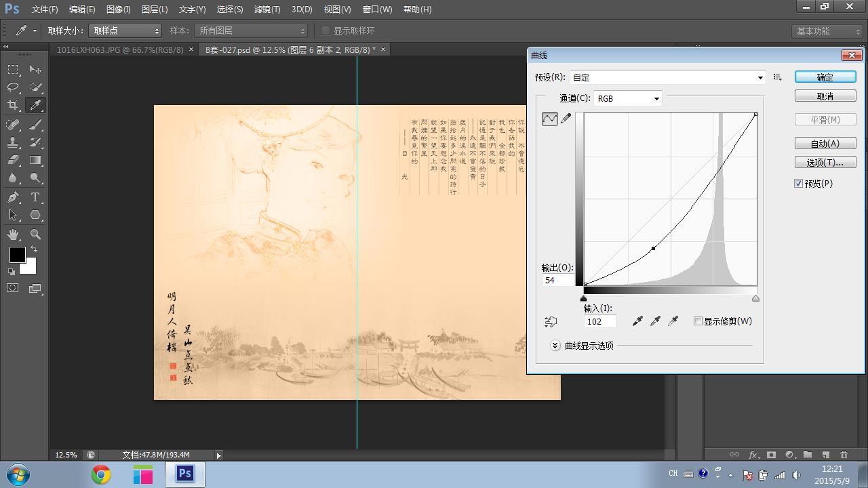Select the Eyedropper tool in toolbox

35,105
